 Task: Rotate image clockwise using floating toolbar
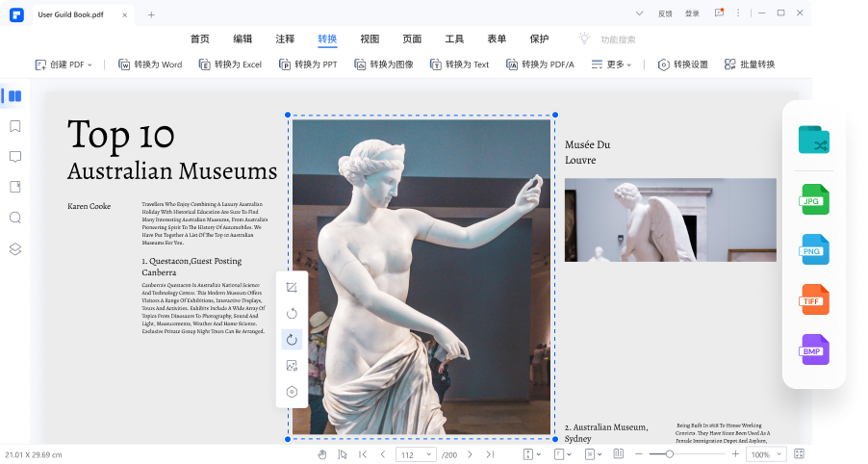(292, 339)
